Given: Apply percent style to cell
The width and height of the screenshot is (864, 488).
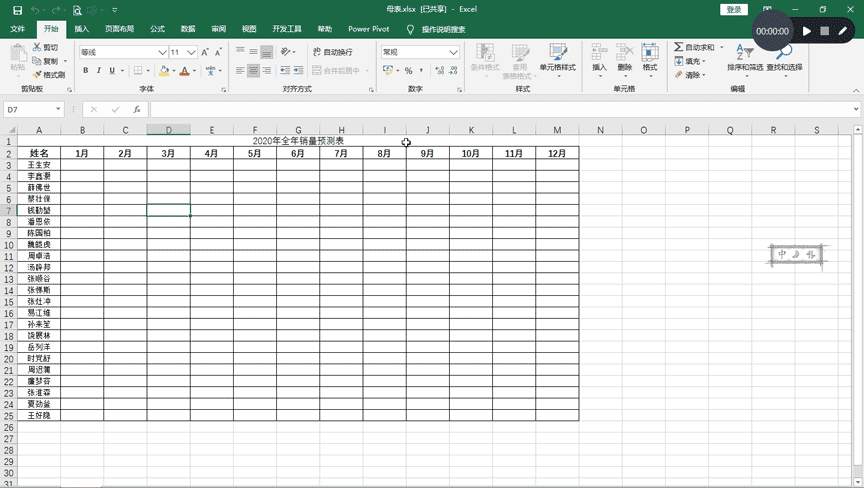Looking at the screenshot, I should (x=408, y=71).
